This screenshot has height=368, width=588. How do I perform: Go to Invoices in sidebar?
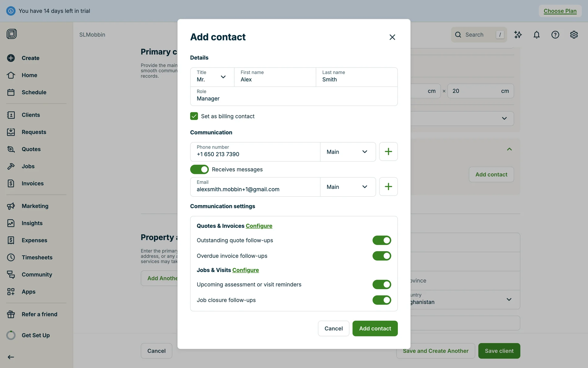point(32,183)
